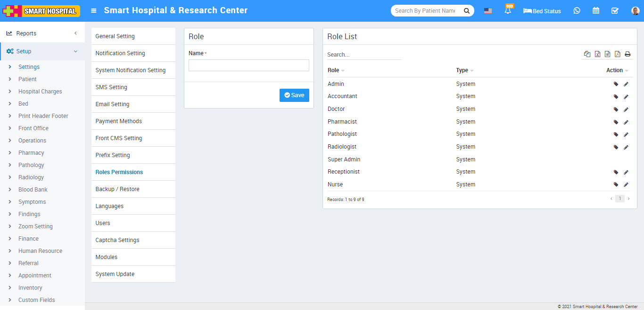644x310 pixels.
Task: Open WhatsApp chat icon in header
Action: click(x=577, y=11)
